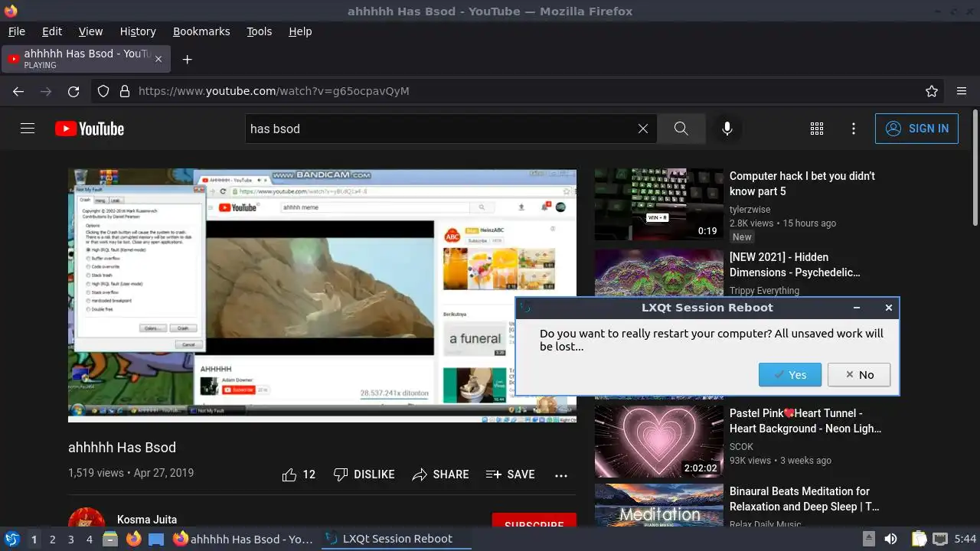The image size is (980, 551).
Task: Clear the YouTube search box text
Action: point(643,129)
